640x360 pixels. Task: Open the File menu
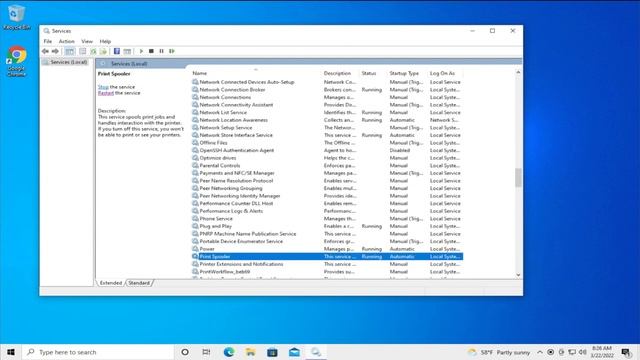pyautogui.click(x=48, y=41)
